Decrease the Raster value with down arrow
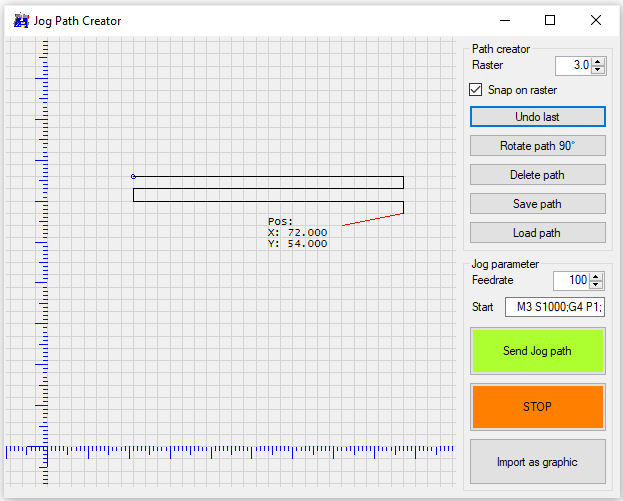623x501 pixels. click(x=598, y=70)
